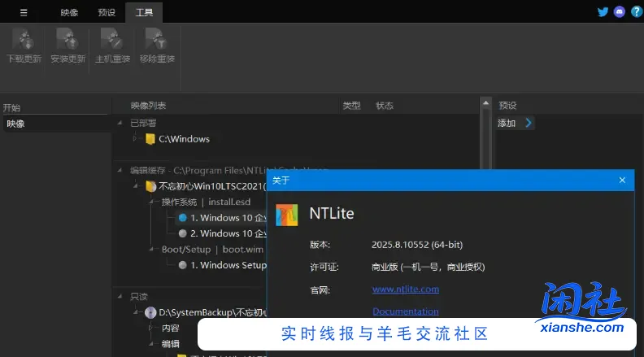Click the version text 2025.8.10552 (64-bit)

coord(417,245)
